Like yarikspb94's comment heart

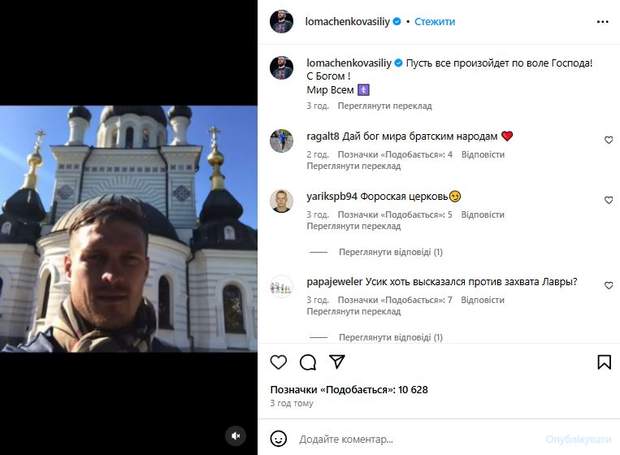click(x=608, y=200)
